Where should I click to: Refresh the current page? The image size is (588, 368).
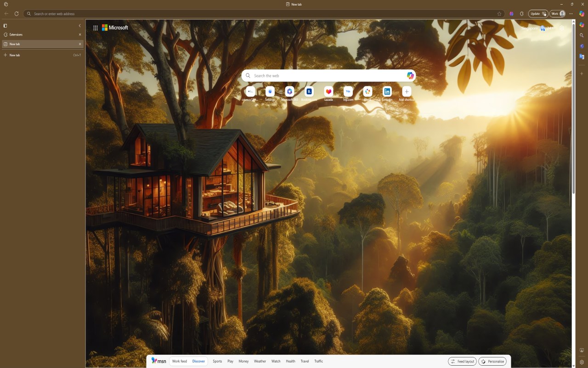click(17, 14)
